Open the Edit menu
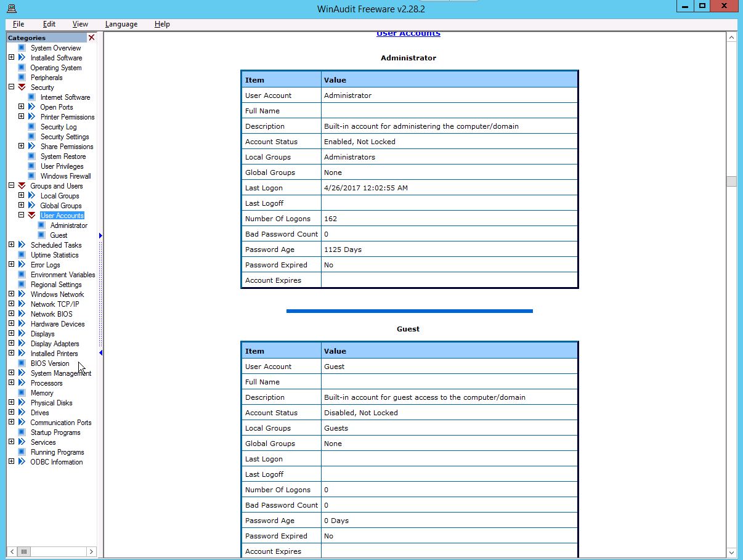The height and width of the screenshot is (560, 743). click(x=49, y=24)
